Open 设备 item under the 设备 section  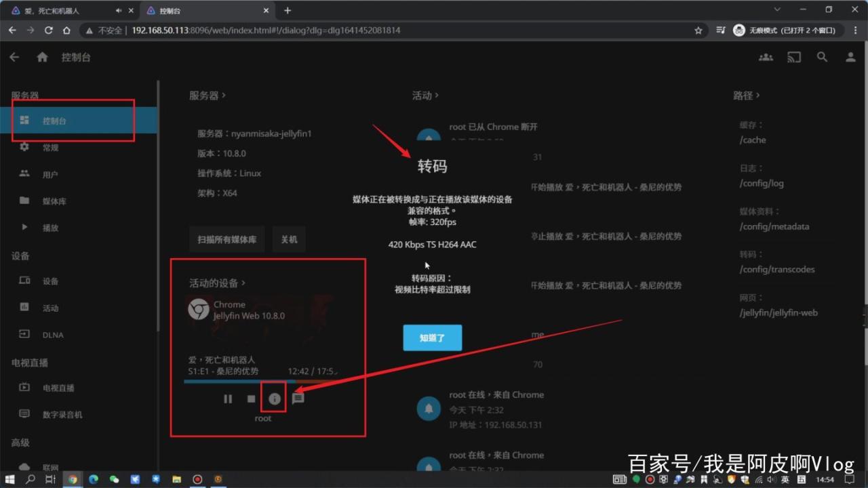click(x=79, y=281)
